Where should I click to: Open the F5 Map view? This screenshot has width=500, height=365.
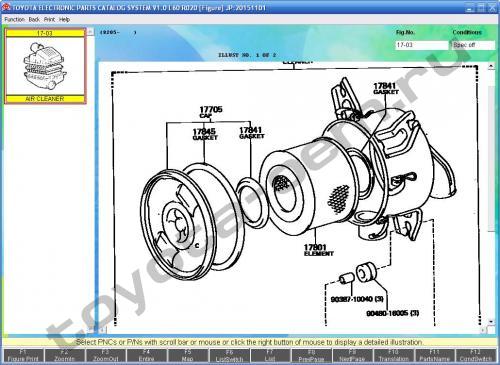(x=187, y=355)
